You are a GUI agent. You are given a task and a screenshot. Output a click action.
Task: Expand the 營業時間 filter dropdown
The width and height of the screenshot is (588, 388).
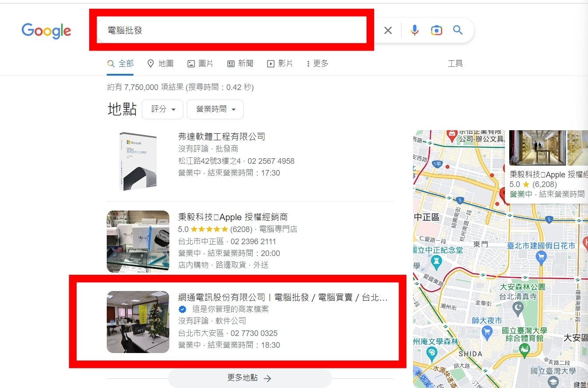coord(215,109)
